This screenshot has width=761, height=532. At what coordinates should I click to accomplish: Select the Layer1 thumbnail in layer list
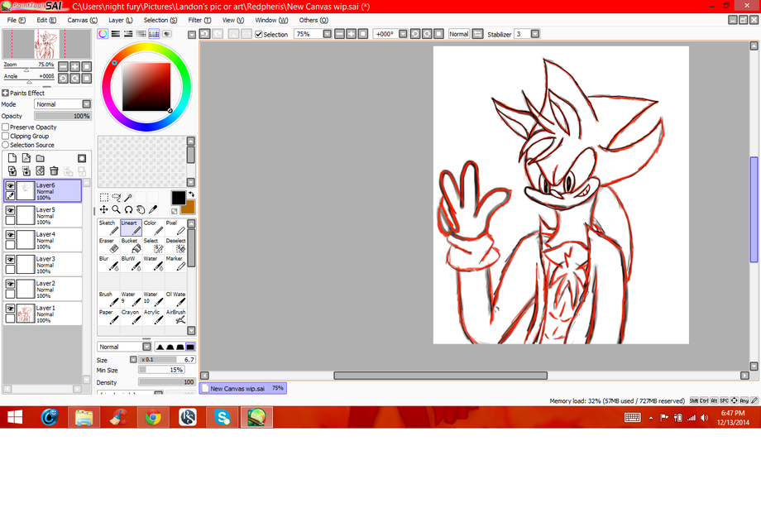coord(26,314)
